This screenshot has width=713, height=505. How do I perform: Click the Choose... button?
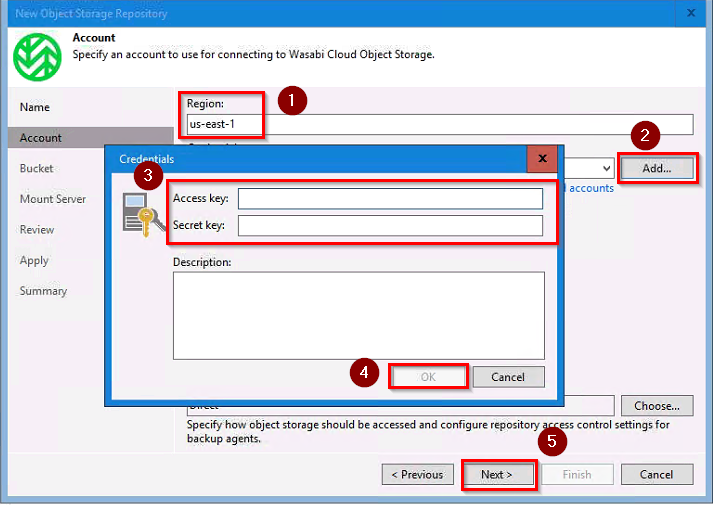[657, 405]
